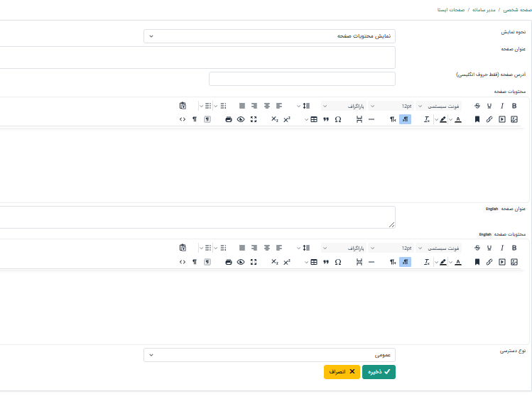Screen dimensions: 532x399
Task: Click the آدرس صفحه input field
Action: click(302, 79)
